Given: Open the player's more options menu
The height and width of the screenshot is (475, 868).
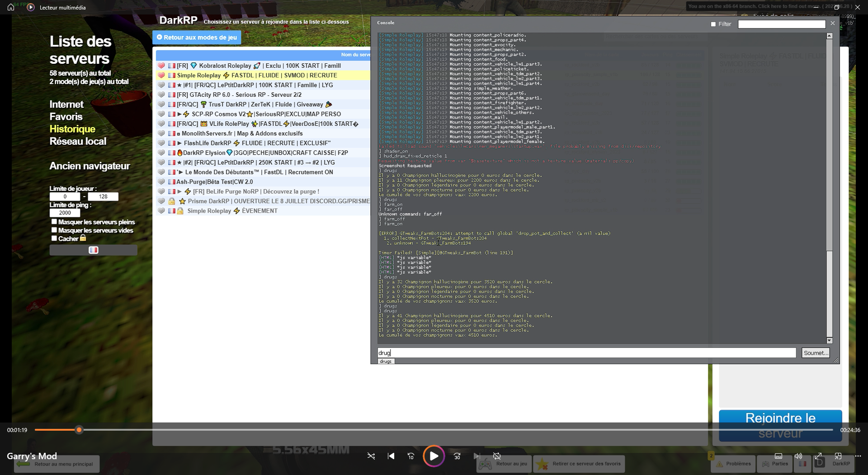Looking at the screenshot, I should tap(858, 456).
